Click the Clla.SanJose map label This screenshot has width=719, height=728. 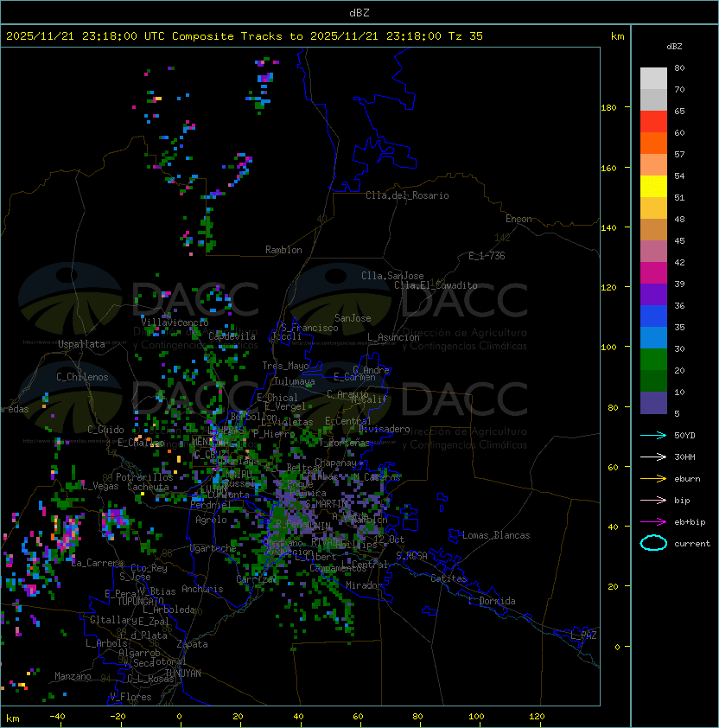(x=392, y=276)
